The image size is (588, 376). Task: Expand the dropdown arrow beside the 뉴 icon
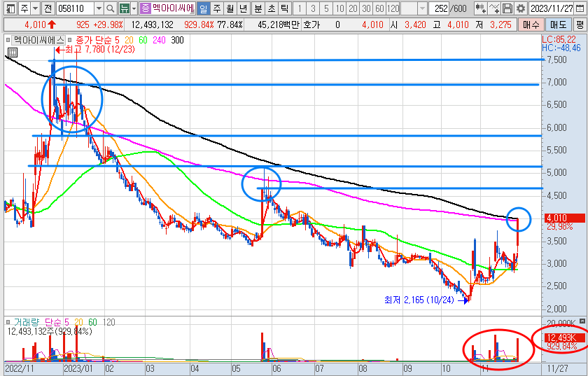(134, 8)
